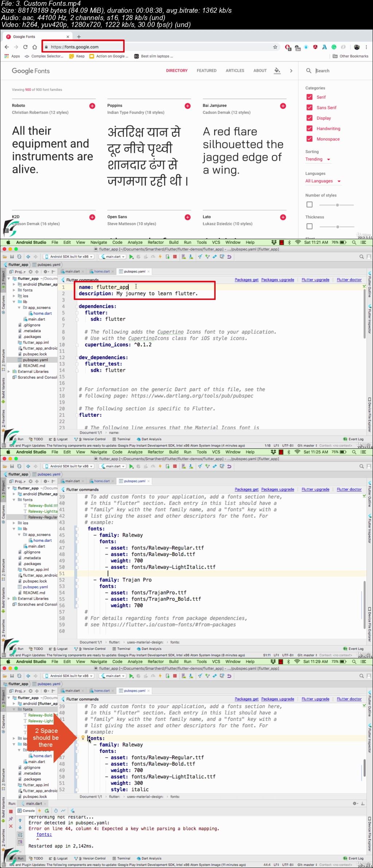Adjust the Thickness slider
Viewport: 373px width, 868px height.
point(337,227)
